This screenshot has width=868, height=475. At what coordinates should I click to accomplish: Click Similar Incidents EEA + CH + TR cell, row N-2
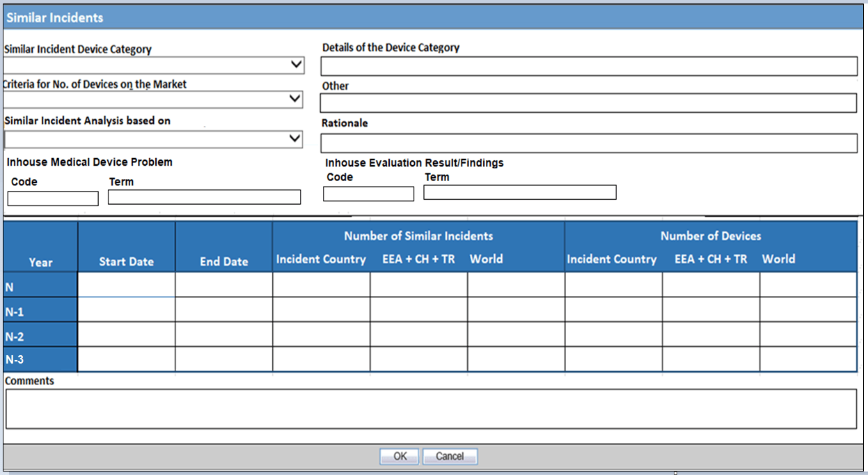[418, 334]
